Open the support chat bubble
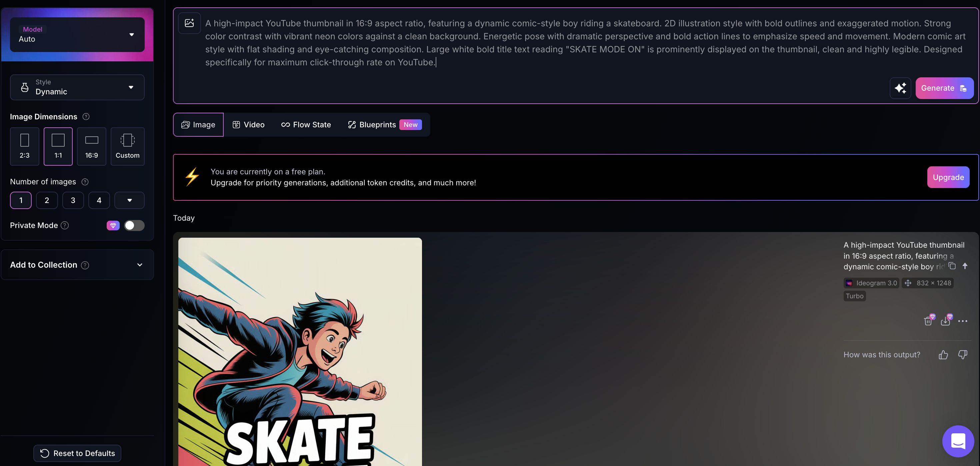Viewport: 980px width, 466px height. click(x=958, y=441)
